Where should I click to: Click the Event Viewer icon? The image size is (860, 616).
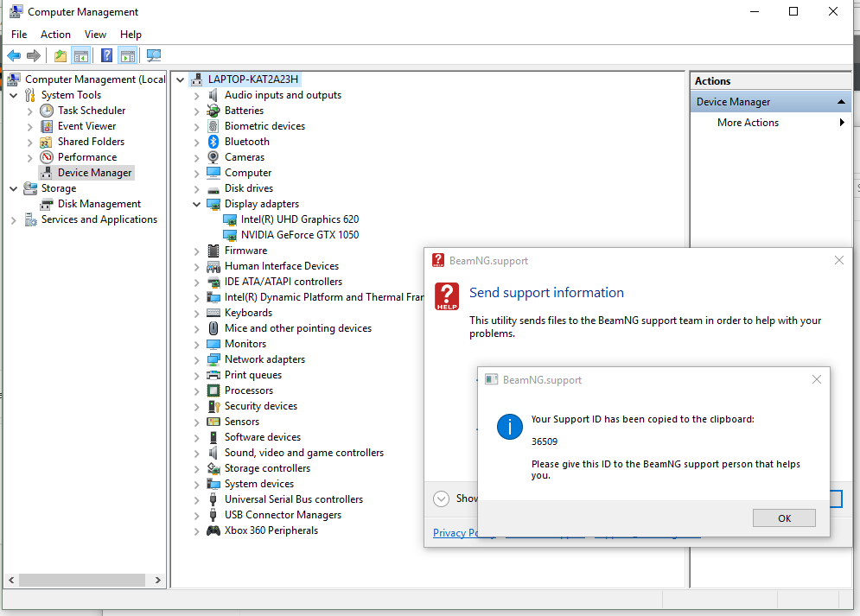click(x=47, y=126)
